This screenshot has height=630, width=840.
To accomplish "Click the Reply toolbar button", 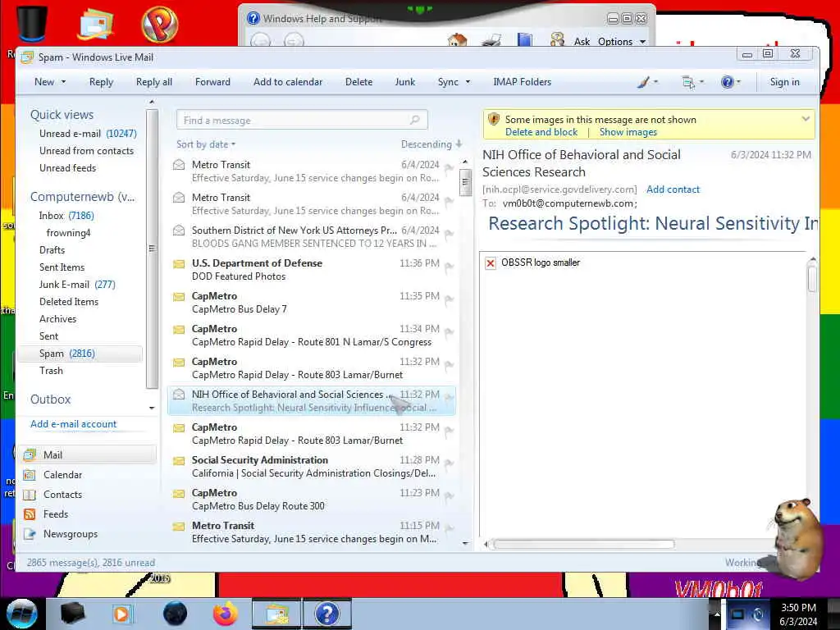I will point(101,82).
